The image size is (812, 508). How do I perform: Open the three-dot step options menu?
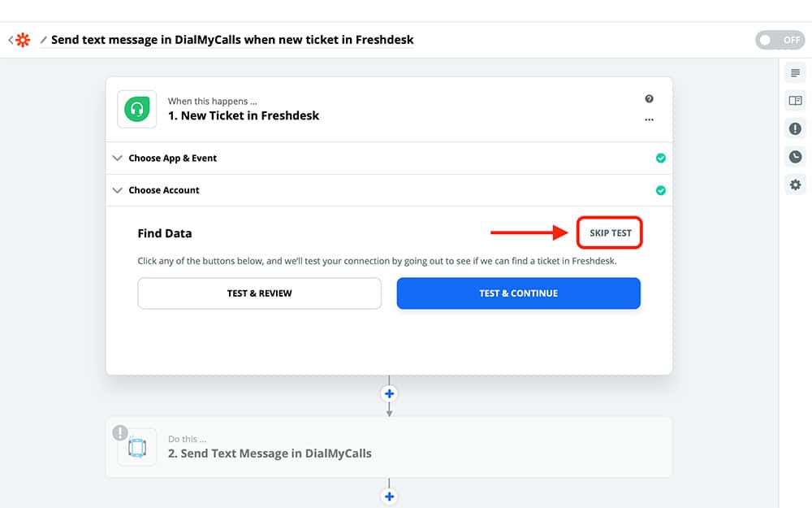(649, 119)
